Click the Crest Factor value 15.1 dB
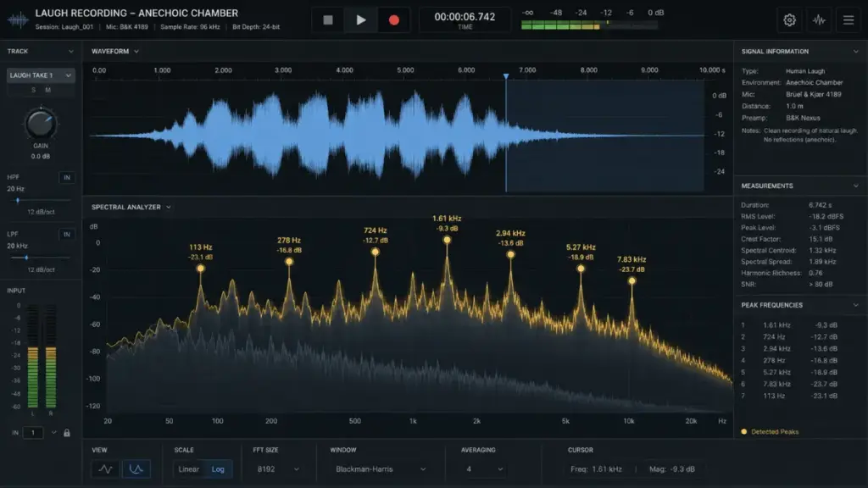This screenshot has width=868, height=488. point(821,239)
